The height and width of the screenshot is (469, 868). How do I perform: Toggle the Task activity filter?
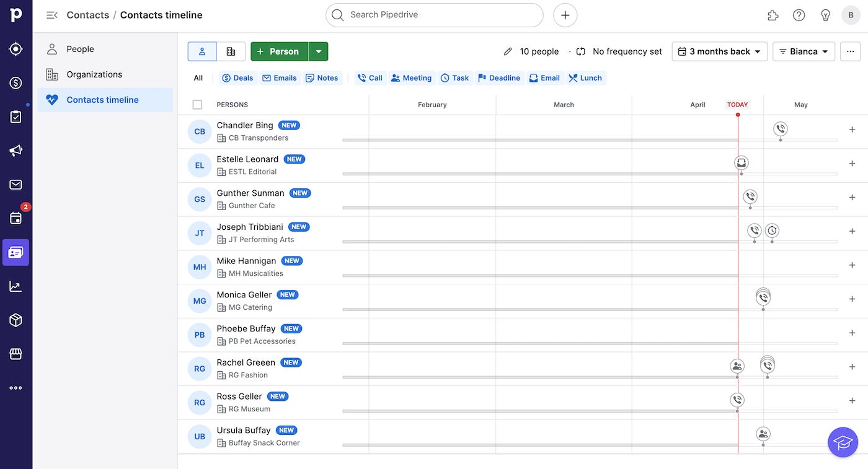pyautogui.click(x=454, y=78)
